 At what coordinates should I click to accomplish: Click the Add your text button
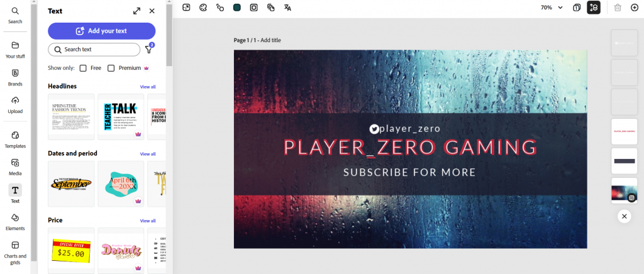coord(101,31)
